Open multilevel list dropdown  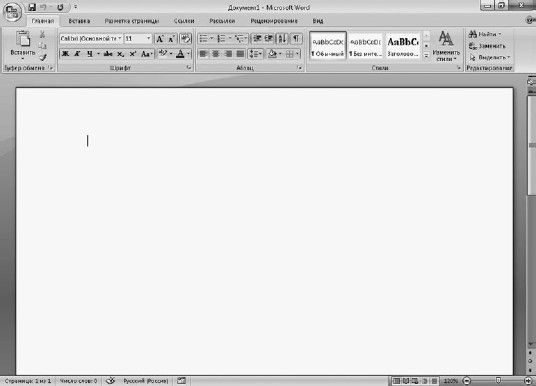pyautogui.click(x=246, y=39)
